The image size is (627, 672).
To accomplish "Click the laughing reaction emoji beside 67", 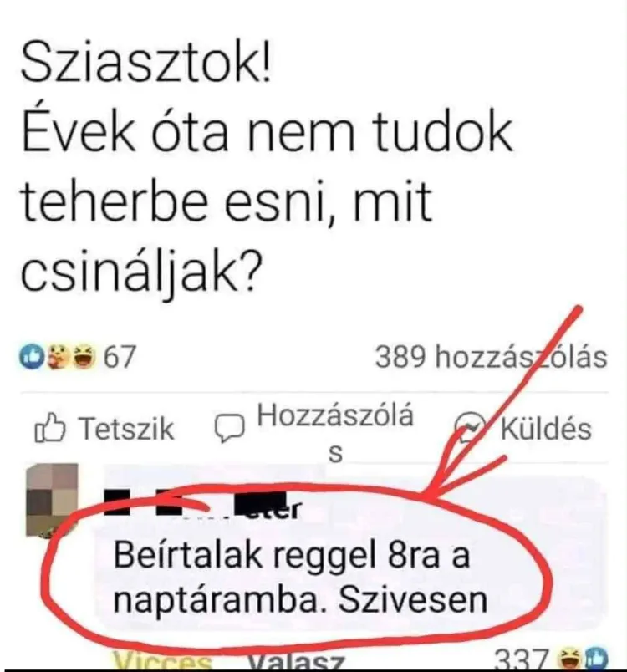I will click(x=84, y=358).
